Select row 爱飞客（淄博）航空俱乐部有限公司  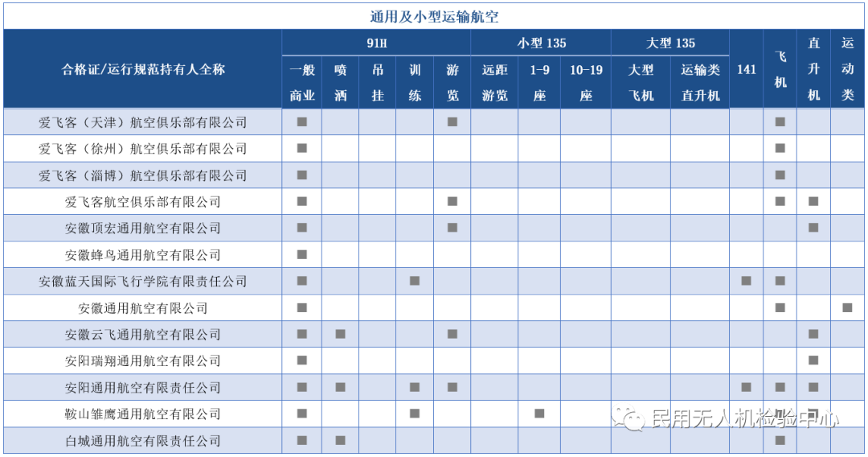coord(434,175)
